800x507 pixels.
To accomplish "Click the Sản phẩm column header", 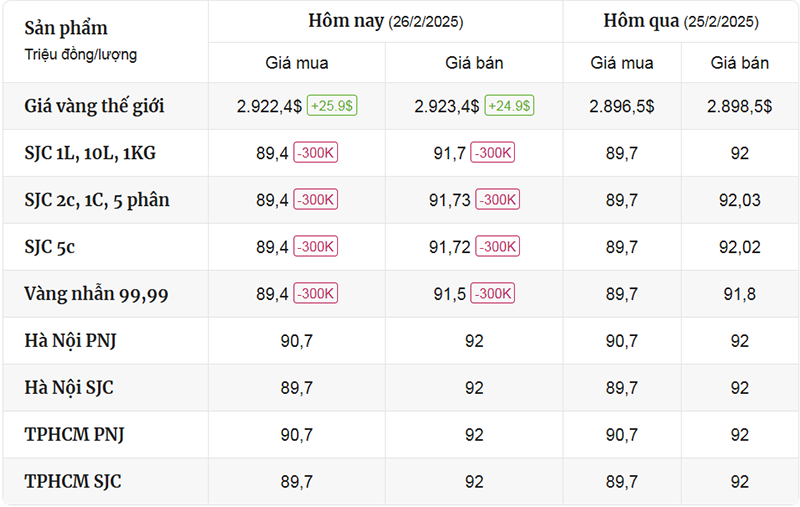I will [x=66, y=28].
